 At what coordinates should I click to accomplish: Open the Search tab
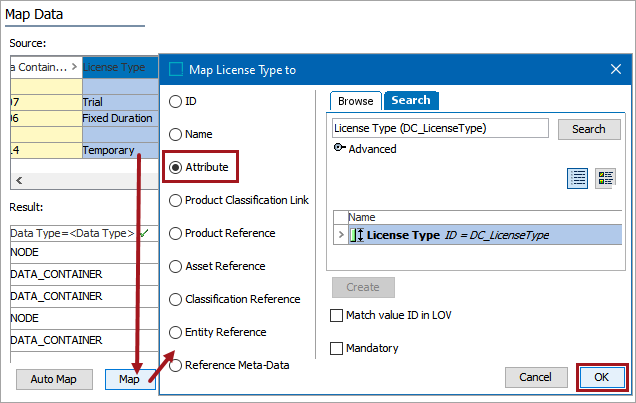click(410, 100)
